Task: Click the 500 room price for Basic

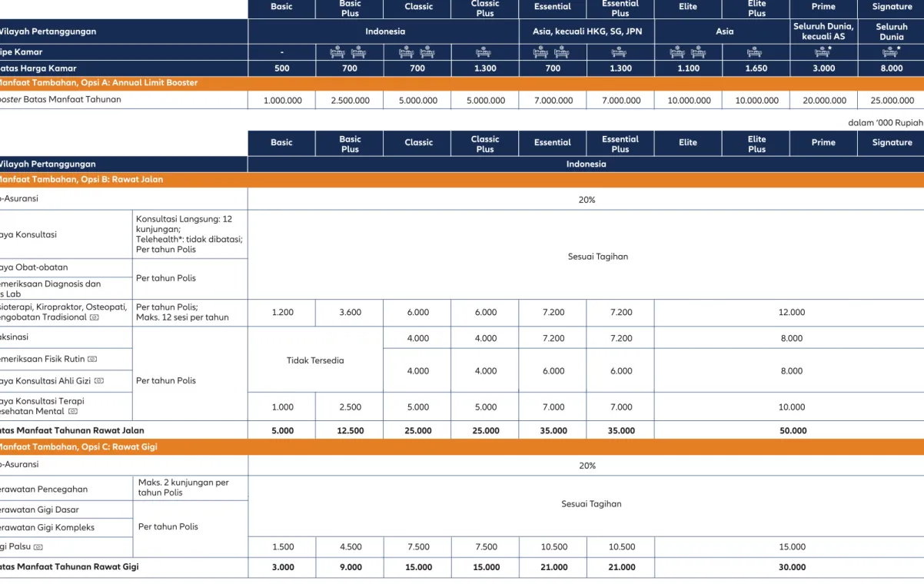Action: [x=282, y=68]
